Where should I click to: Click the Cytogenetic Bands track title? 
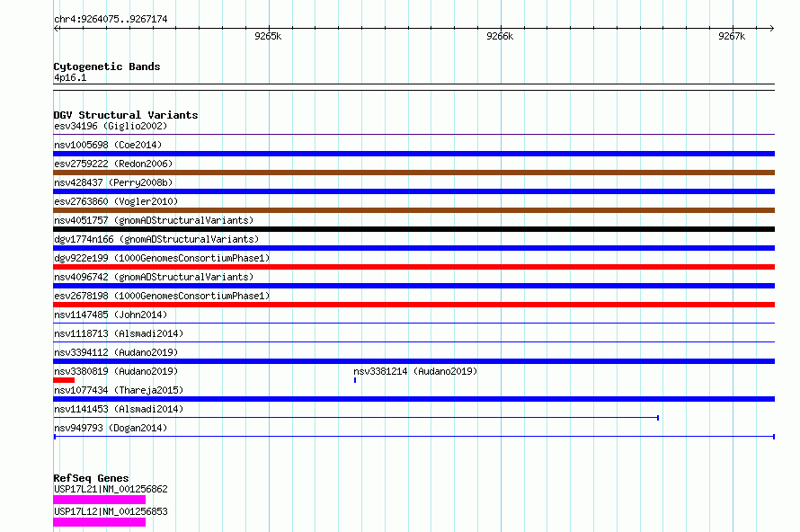click(x=107, y=66)
